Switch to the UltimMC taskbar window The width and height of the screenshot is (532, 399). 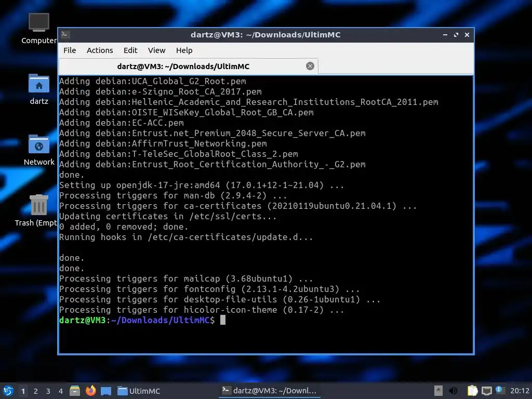coord(139,391)
